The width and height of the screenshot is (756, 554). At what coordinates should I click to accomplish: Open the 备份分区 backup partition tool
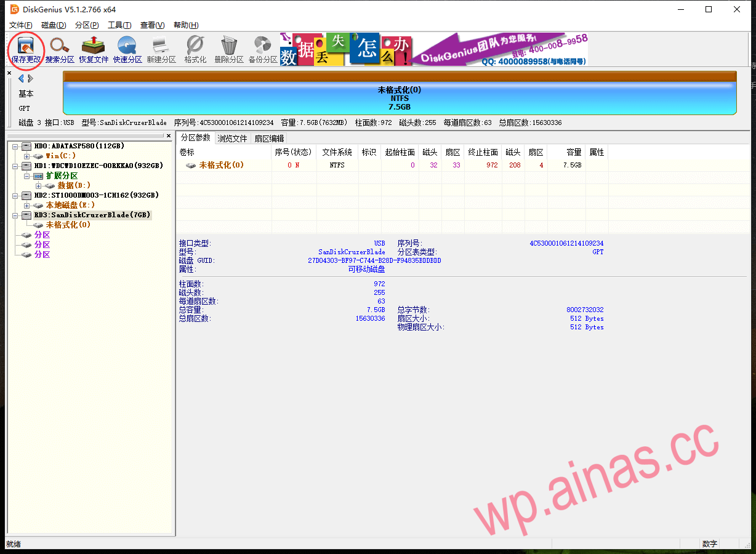263,50
